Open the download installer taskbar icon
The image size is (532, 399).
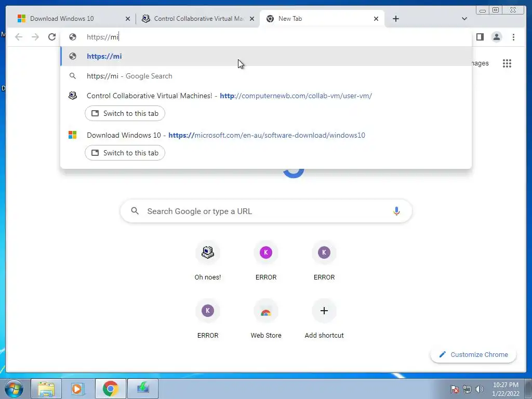[x=142, y=389]
